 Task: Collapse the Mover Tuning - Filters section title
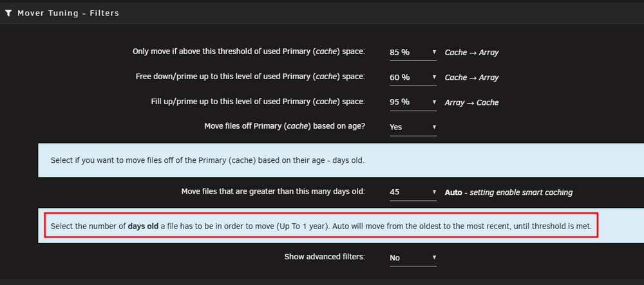coord(68,13)
